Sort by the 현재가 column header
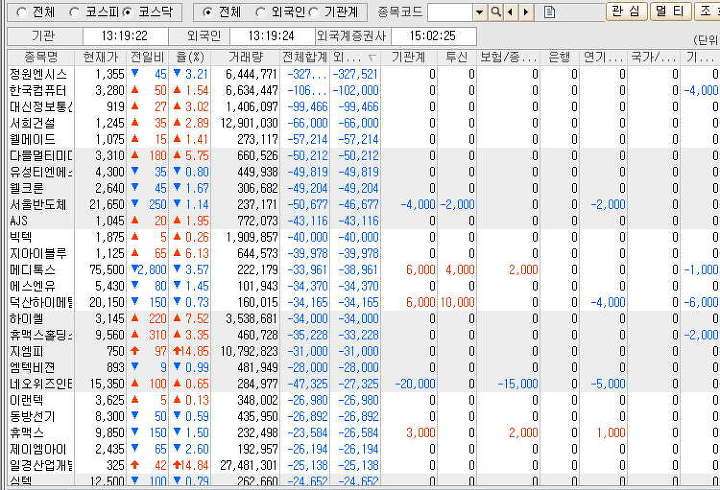The image size is (720, 490). 101,57
